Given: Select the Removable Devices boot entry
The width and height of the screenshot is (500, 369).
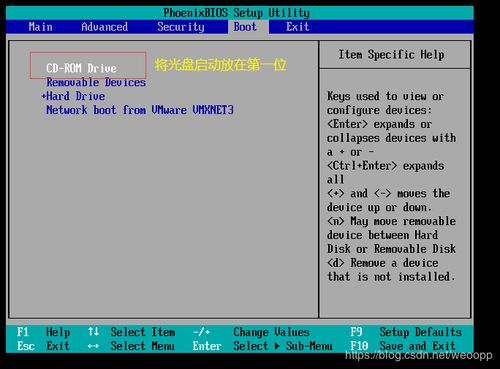Looking at the screenshot, I should [x=96, y=82].
